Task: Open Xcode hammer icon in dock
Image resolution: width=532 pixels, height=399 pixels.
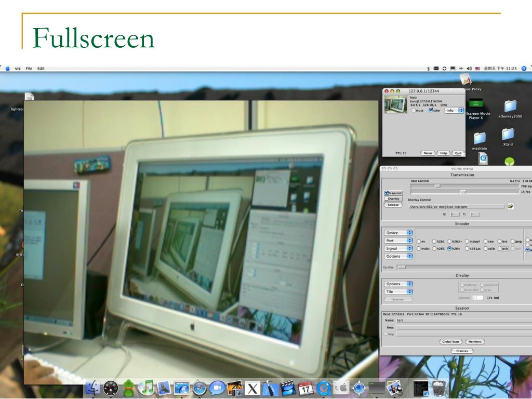Action: (x=270, y=388)
